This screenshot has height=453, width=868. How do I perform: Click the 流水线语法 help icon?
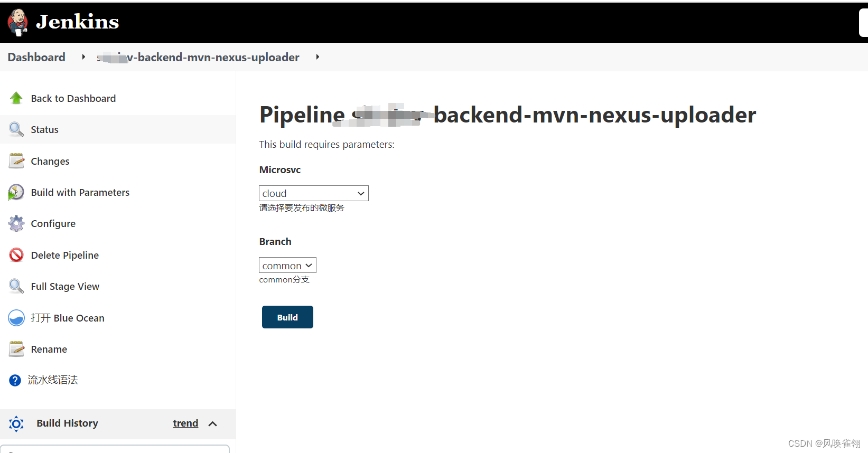[15, 380]
